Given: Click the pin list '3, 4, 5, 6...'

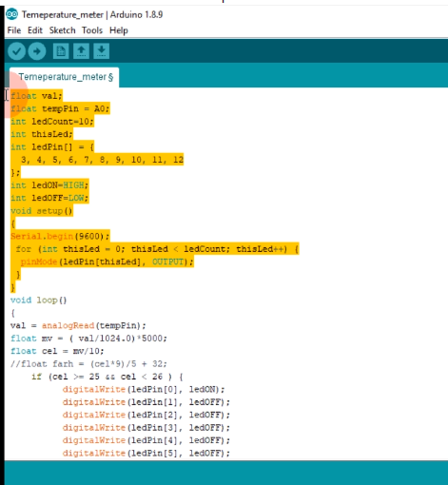Looking at the screenshot, I should click(x=102, y=160).
